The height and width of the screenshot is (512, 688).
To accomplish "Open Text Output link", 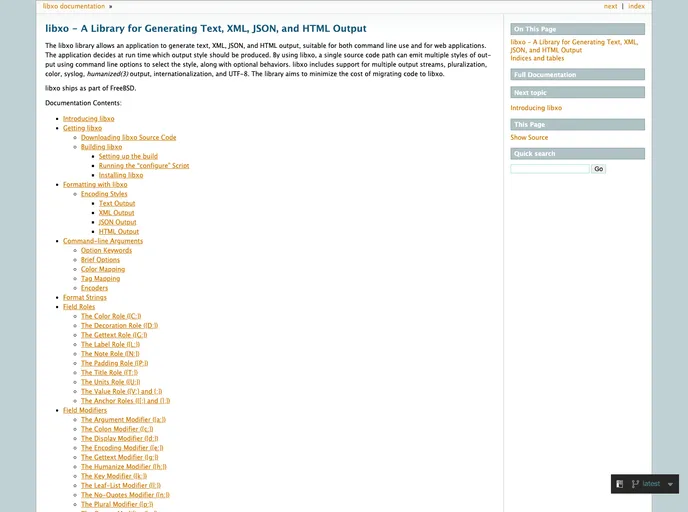I will (x=117, y=204).
